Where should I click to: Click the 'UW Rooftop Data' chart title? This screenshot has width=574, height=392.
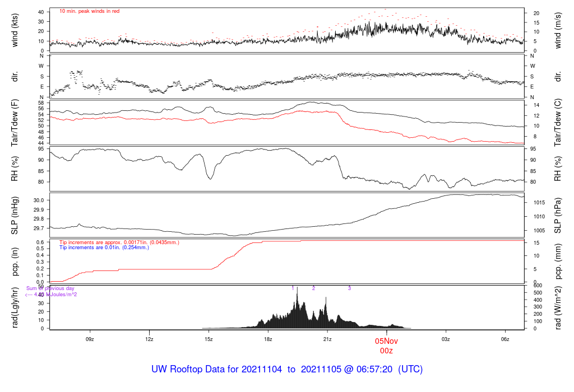click(x=287, y=369)
